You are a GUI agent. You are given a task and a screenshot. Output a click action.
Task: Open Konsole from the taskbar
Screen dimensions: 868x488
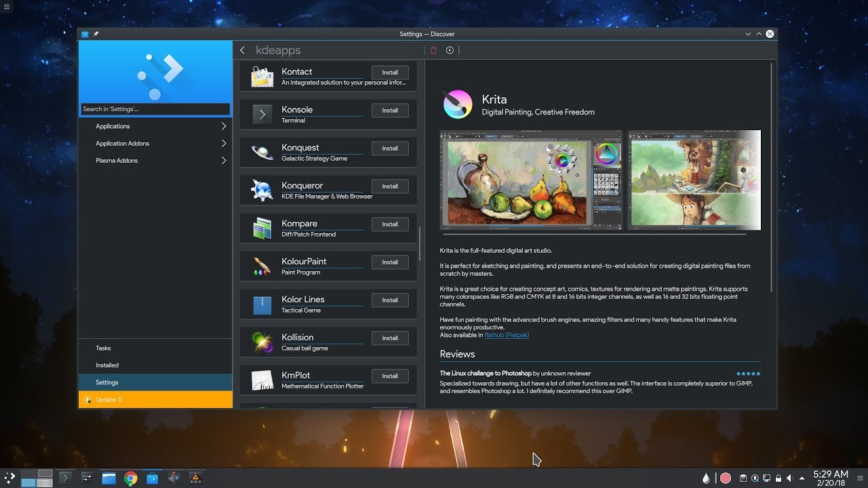click(66, 478)
